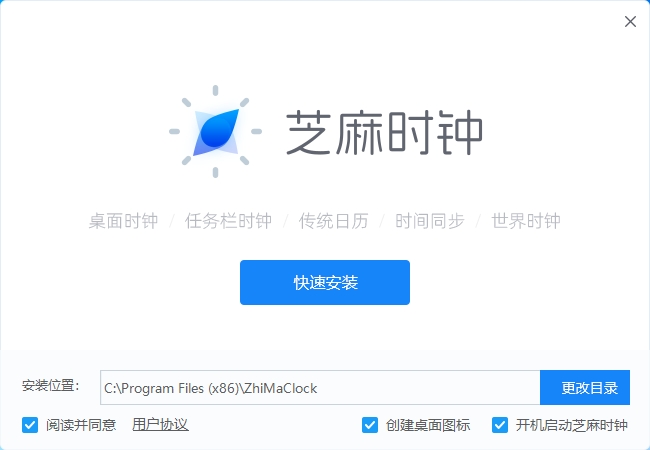This screenshot has height=450, width=650.
Task: Toggle the 阅读并同意 agreement checkbox
Action: [30, 425]
